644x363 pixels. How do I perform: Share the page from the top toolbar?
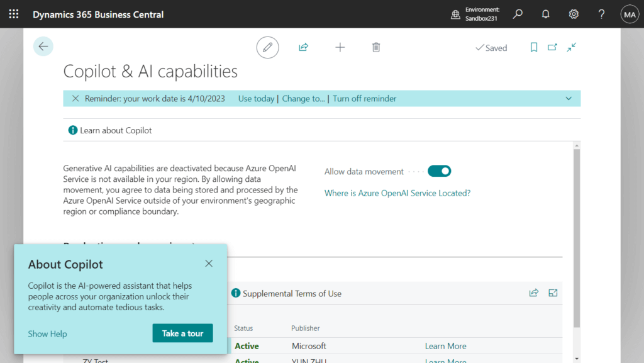(304, 47)
